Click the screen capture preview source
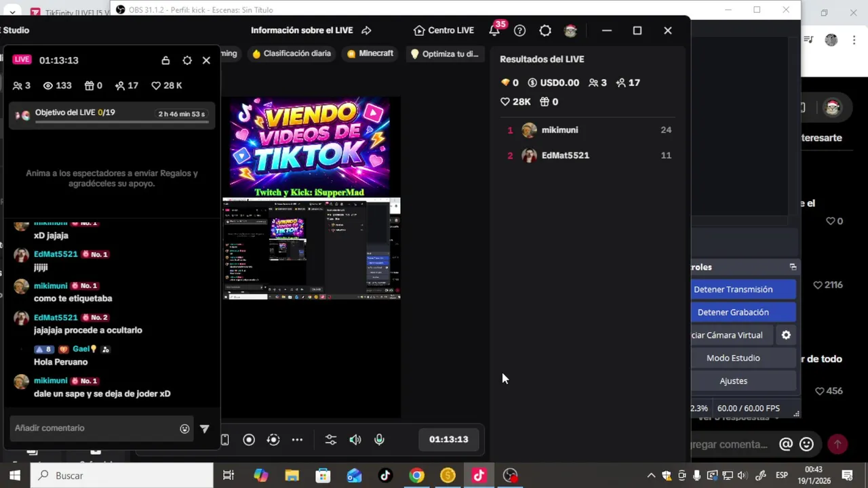The image size is (868, 488). coord(311,249)
